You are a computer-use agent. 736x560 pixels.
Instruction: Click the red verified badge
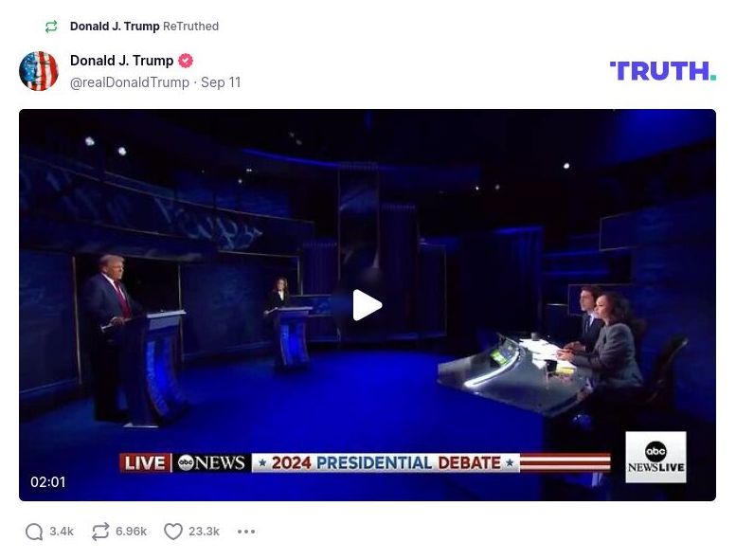click(x=186, y=61)
